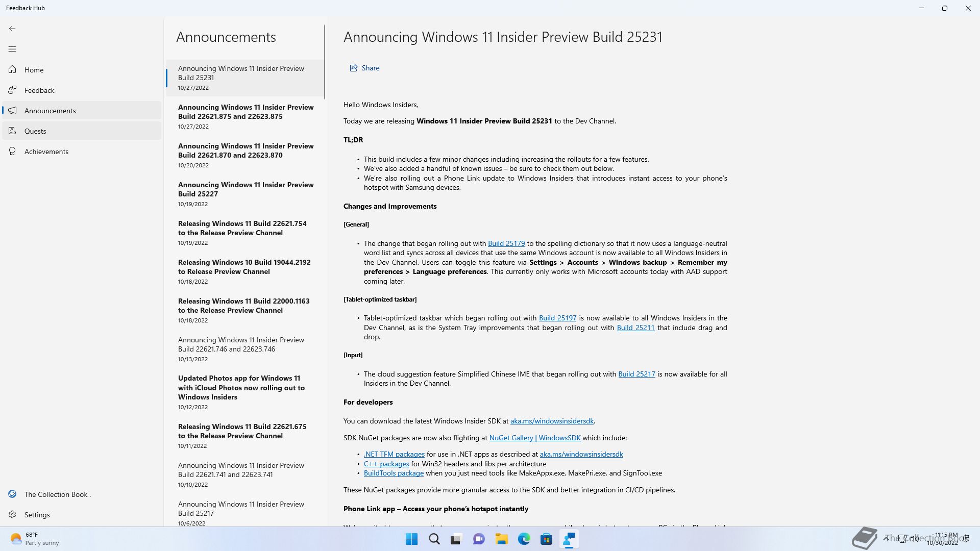Screen dimensions: 980x551
Task: Click the Achievements ribbon icon
Action: pyautogui.click(x=12, y=151)
